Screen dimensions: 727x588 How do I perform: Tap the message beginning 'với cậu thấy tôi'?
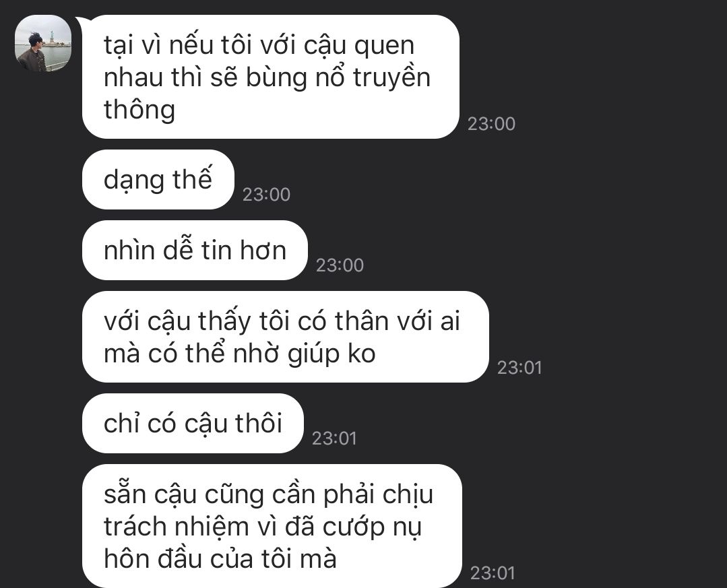tap(286, 337)
